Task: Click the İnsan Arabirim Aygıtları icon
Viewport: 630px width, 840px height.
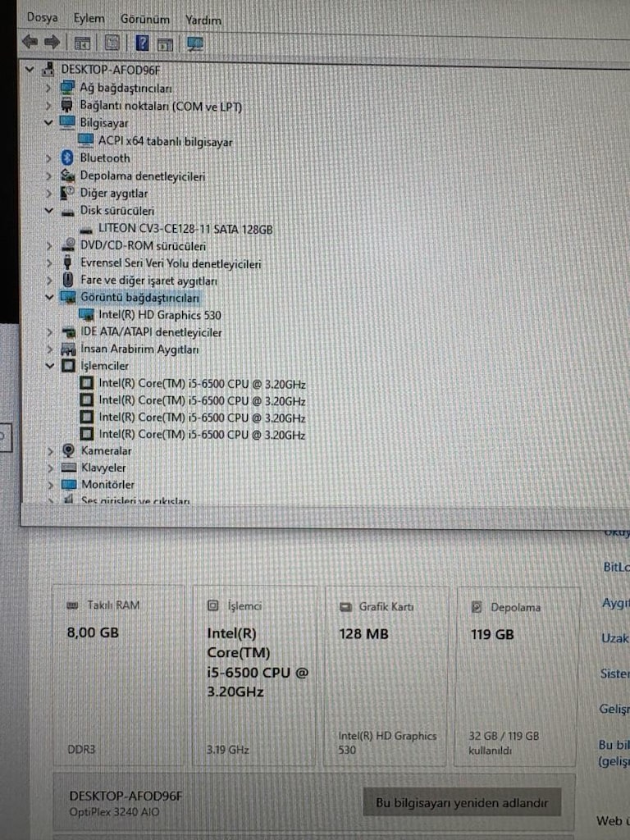Action: 68,349
